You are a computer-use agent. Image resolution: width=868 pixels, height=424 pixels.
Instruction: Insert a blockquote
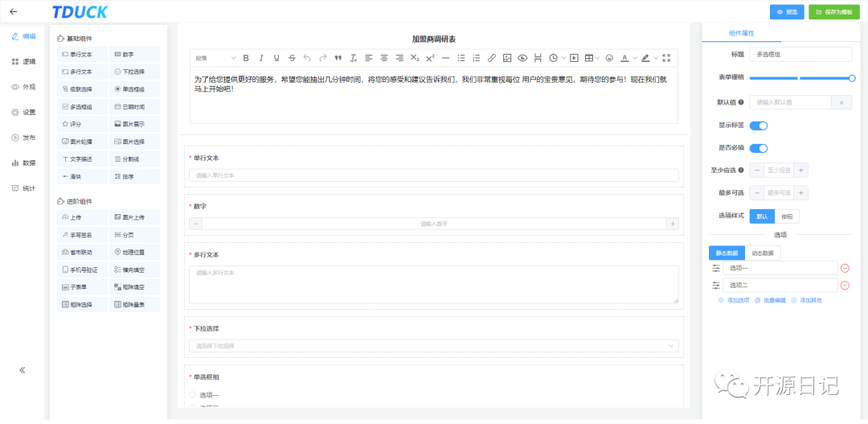[338, 58]
